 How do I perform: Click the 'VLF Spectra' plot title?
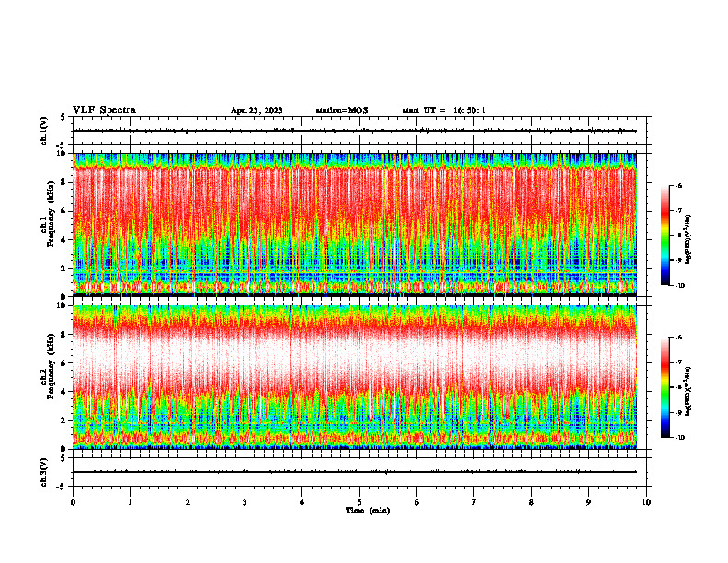[104, 110]
